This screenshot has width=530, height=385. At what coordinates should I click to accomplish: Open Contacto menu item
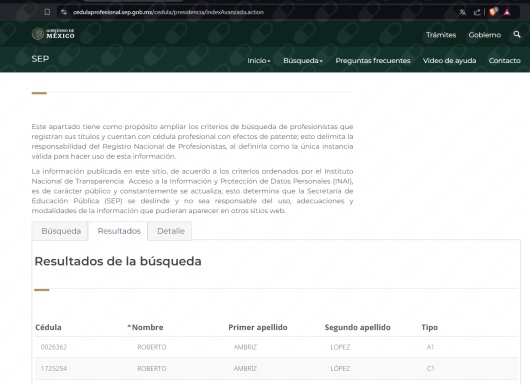(505, 61)
